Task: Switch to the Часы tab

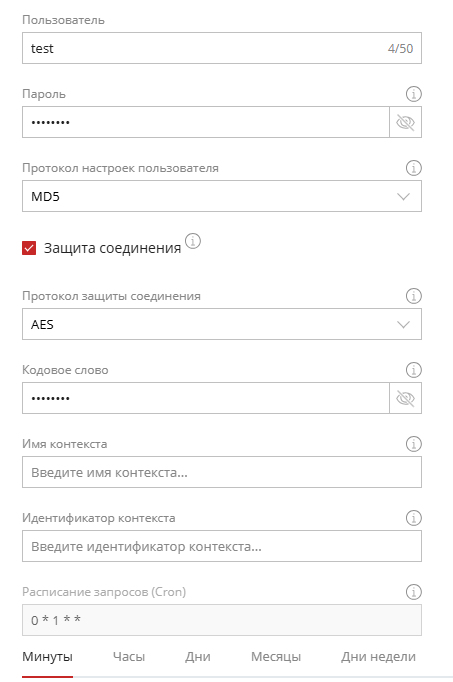Action: (129, 657)
